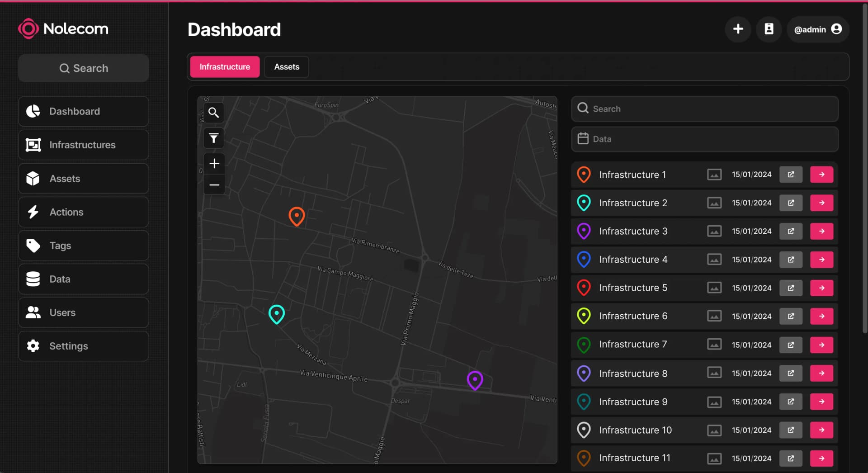
Task: Click the infrastructure list Search field
Action: 704,109
